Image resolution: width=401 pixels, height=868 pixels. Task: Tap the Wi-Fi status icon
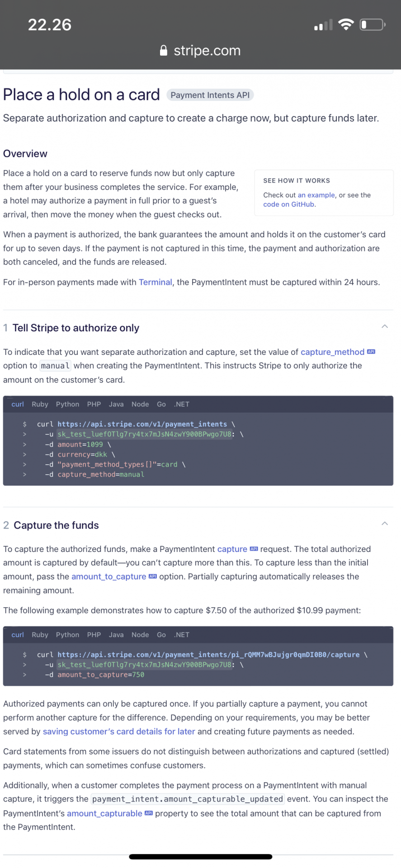tap(346, 25)
